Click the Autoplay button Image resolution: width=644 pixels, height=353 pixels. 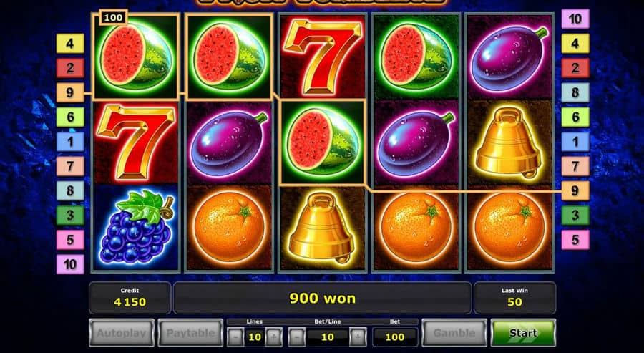[x=122, y=332]
